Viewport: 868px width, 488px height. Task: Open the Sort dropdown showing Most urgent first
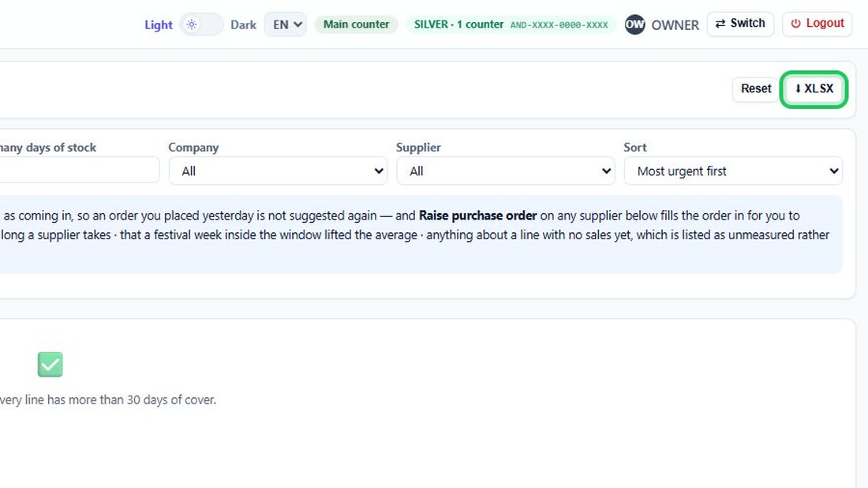pyautogui.click(x=733, y=171)
